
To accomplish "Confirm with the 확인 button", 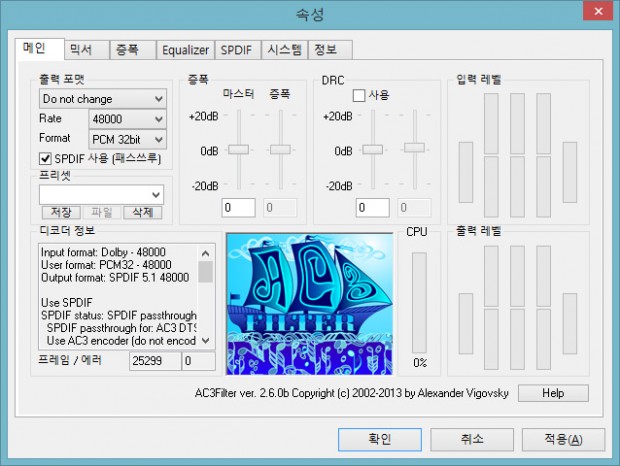I will 379,439.
